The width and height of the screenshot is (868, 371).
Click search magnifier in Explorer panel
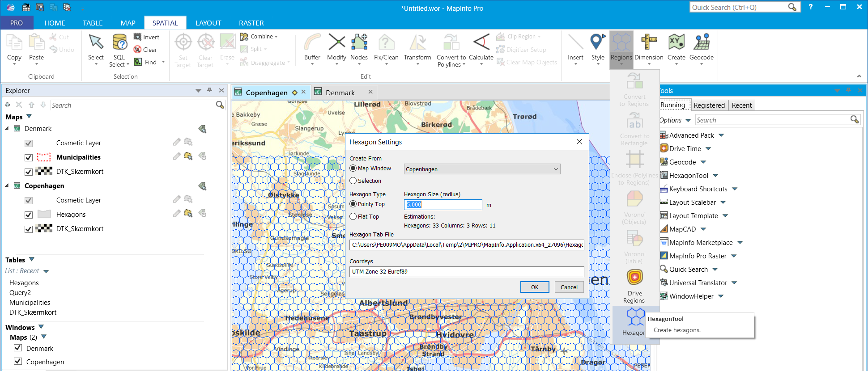pyautogui.click(x=220, y=105)
